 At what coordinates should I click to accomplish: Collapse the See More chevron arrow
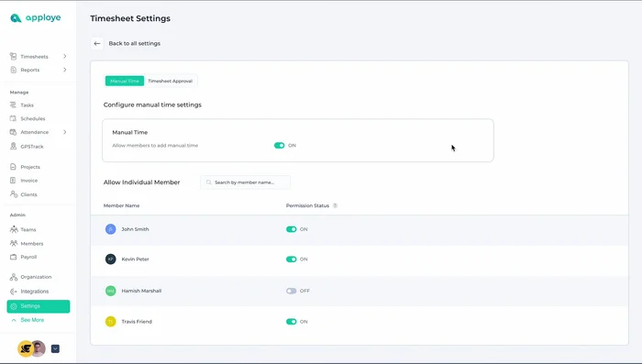tap(14, 320)
